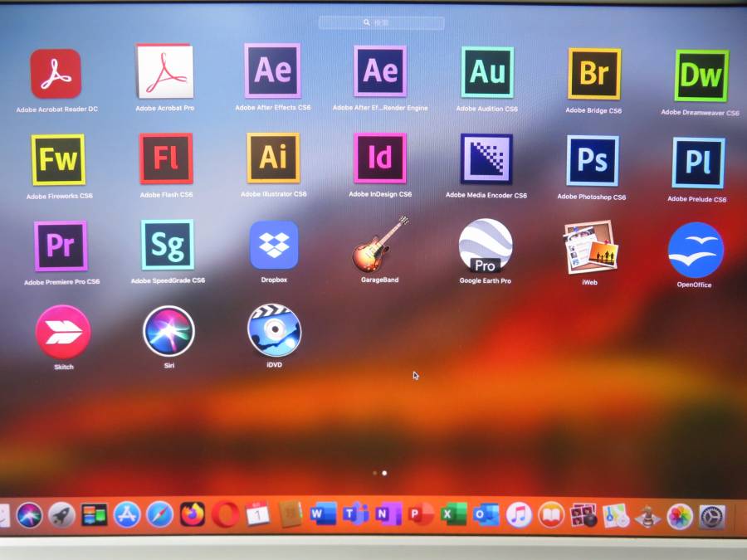747x560 pixels.
Task: Launch Adobe Acrobat Pro
Action: point(165,71)
